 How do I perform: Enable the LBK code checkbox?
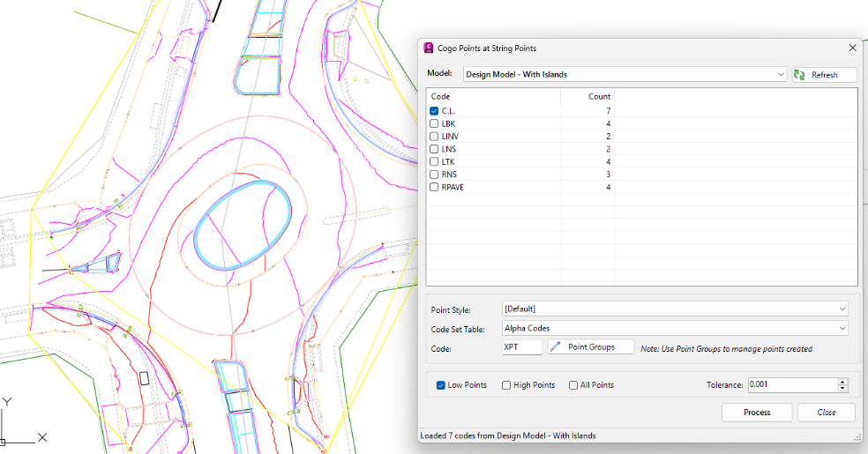tap(434, 124)
